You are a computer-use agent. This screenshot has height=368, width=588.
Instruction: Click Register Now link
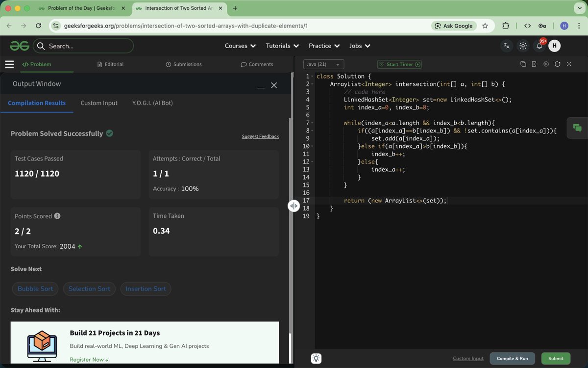(89, 360)
